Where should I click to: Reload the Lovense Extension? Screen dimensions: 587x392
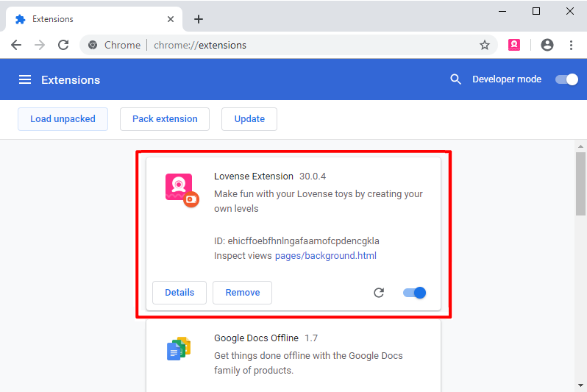point(379,293)
